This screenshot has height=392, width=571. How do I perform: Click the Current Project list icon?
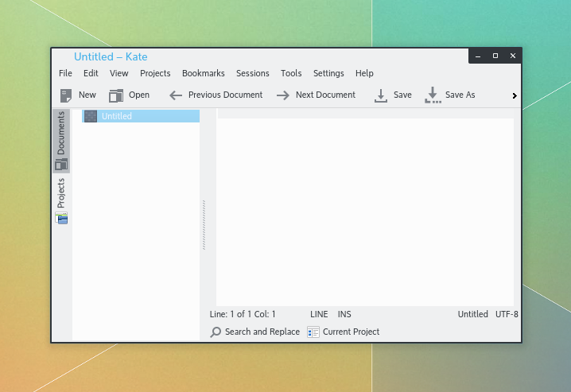point(313,332)
